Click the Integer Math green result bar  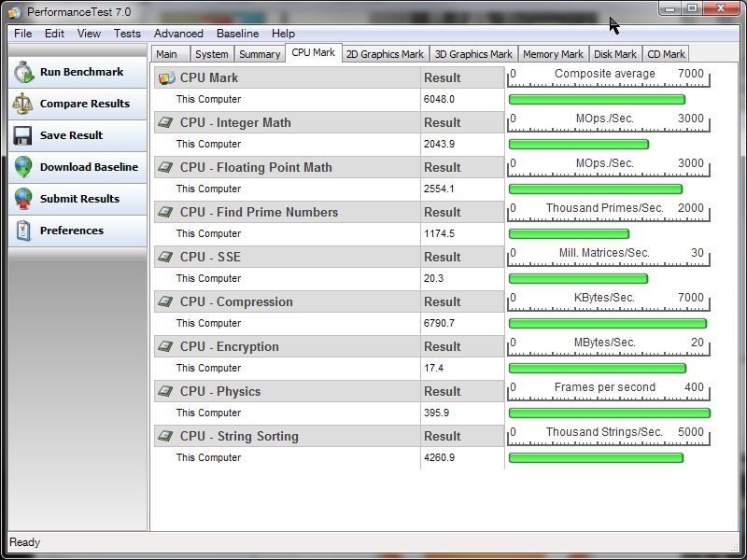579,145
